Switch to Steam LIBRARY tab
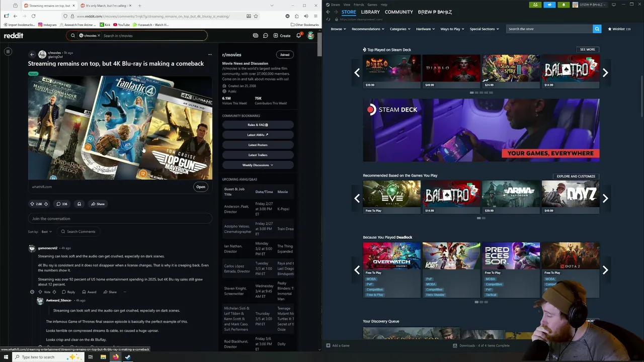 (x=370, y=12)
